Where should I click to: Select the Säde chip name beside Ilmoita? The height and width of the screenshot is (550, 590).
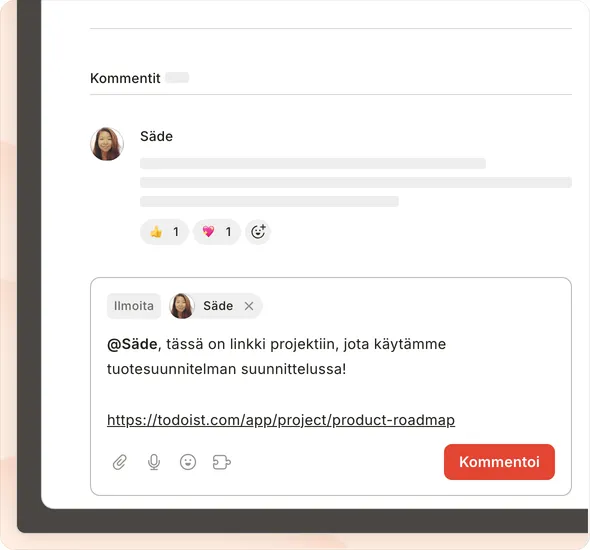(x=218, y=306)
